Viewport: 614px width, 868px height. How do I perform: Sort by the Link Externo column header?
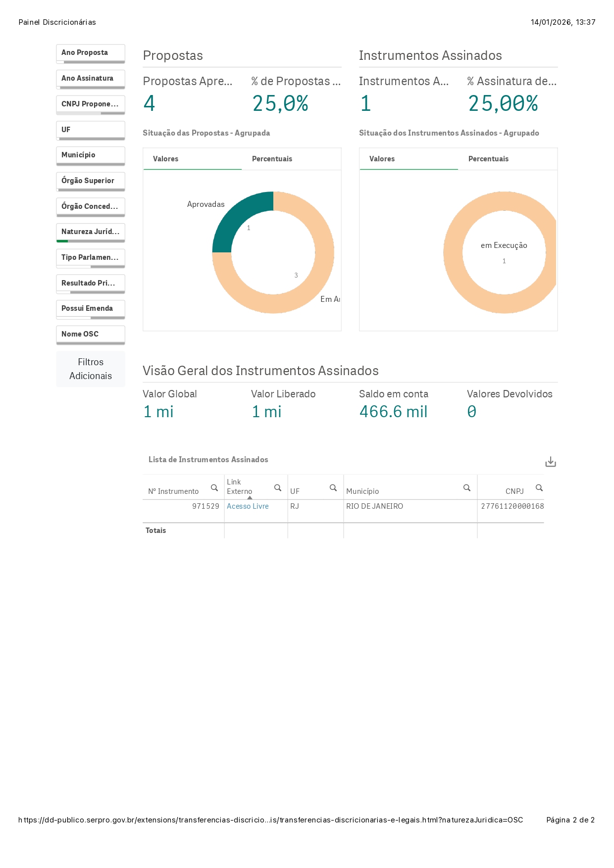point(240,486)
